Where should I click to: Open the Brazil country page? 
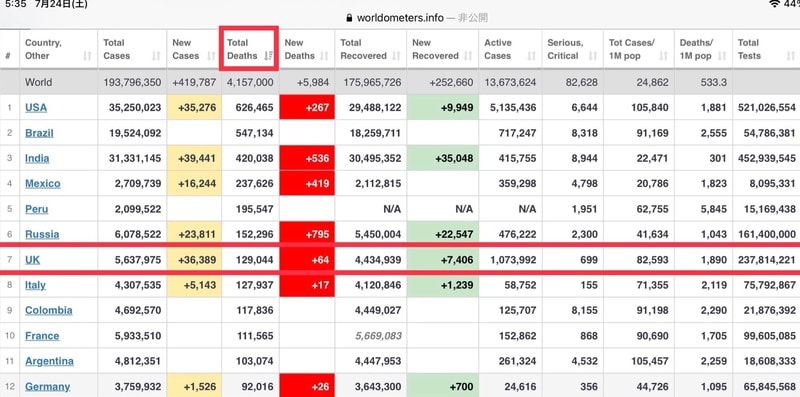point(39,133)
